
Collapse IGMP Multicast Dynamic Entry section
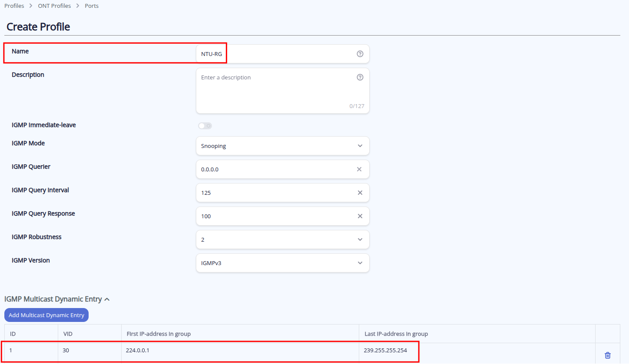pyautogui.click(x=107, y=299)
